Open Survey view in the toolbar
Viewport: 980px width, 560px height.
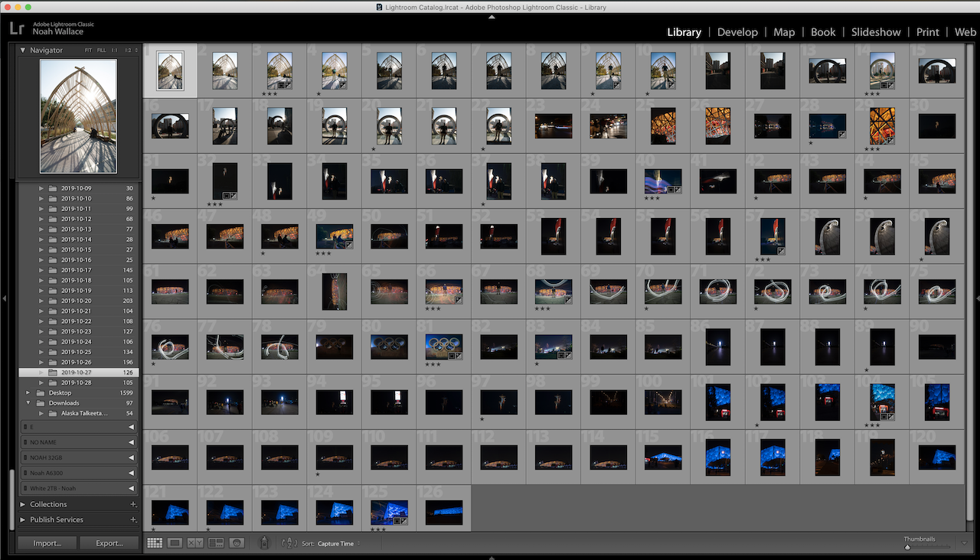(215, 543)
